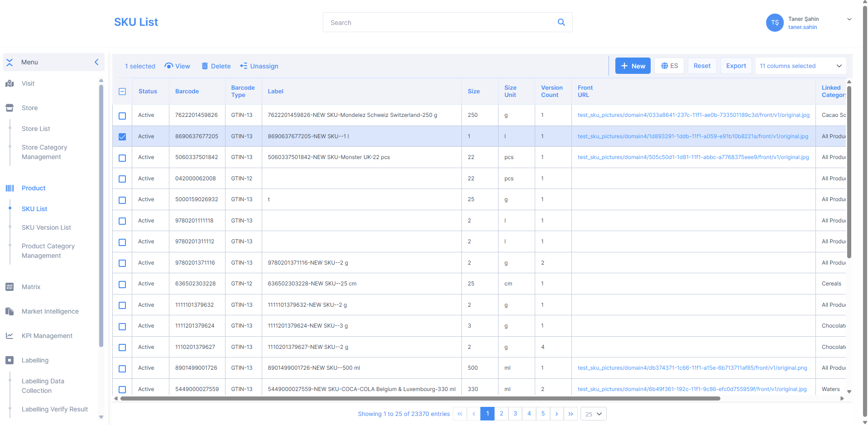The width and height of the screenshot is (868, 425).
Task: Click the Matrix sidebar icon
Action: [x=10, y=287]
